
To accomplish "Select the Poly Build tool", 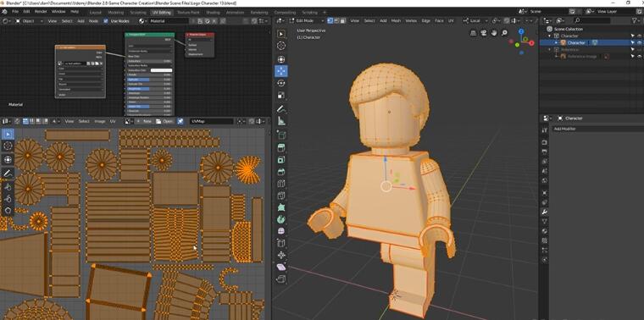I will 281,207.
